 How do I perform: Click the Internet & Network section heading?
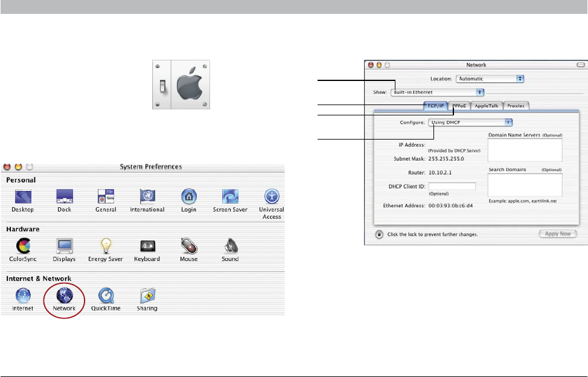coord(39,279)
